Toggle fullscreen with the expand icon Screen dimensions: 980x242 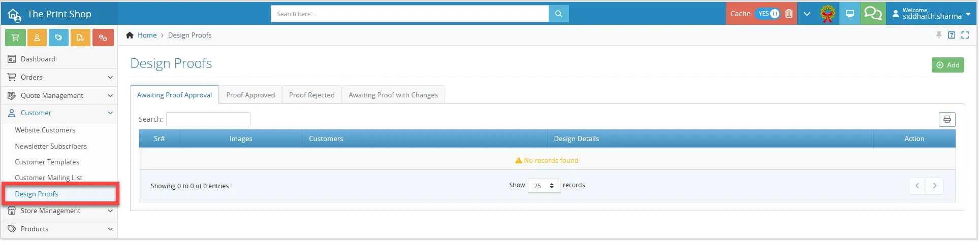coord(965,35)
